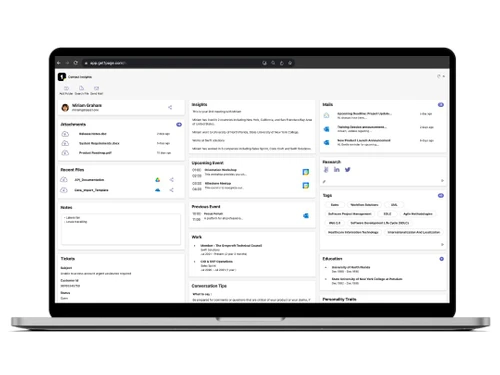500x375 pixels.
Task: Click the Outlook icon in Previous Event
Action: tap(306, 216)
